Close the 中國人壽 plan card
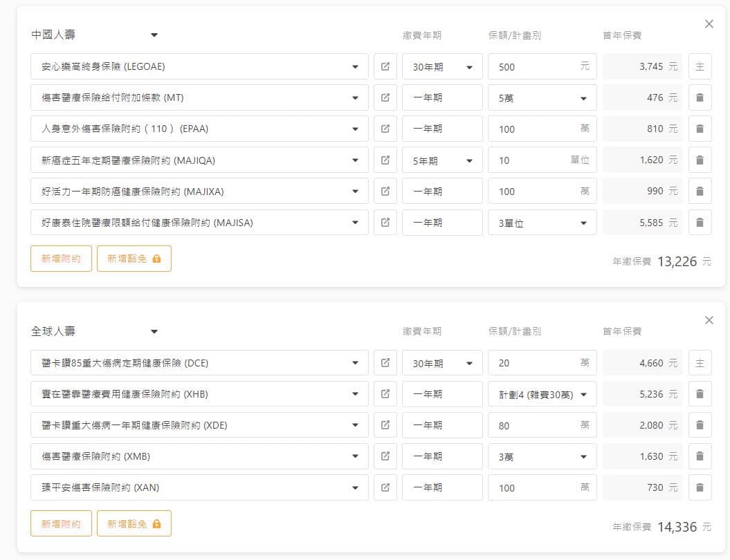 [709, 24]
